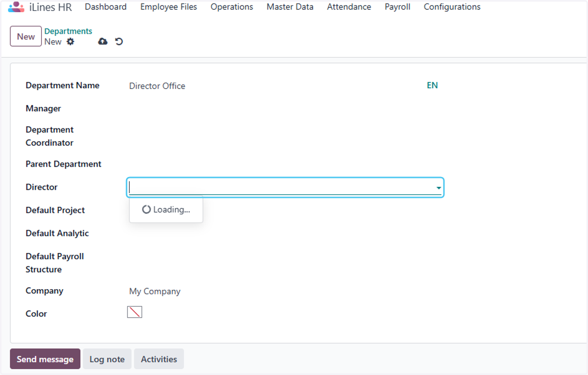Viewport: 588px width, 375px height.
Task: Save record with the cloud upload icon
Action: point(102,42)
